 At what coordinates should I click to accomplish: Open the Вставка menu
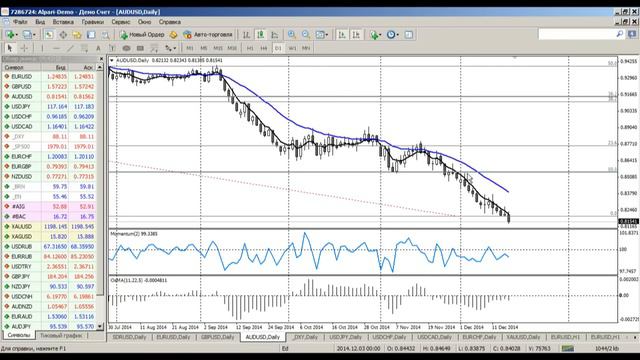(x=63, y=22)
